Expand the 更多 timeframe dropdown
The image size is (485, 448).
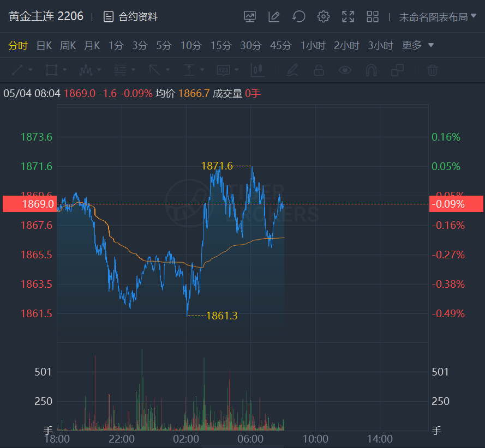(418, 45)
